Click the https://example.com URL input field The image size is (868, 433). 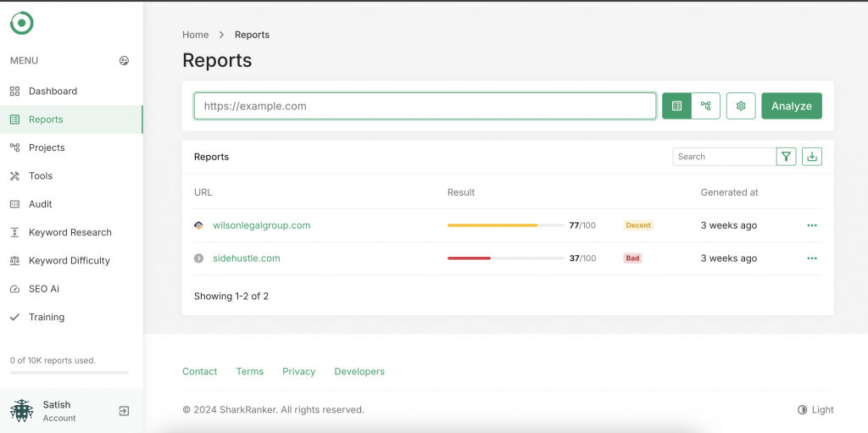(x=426, y=106)
